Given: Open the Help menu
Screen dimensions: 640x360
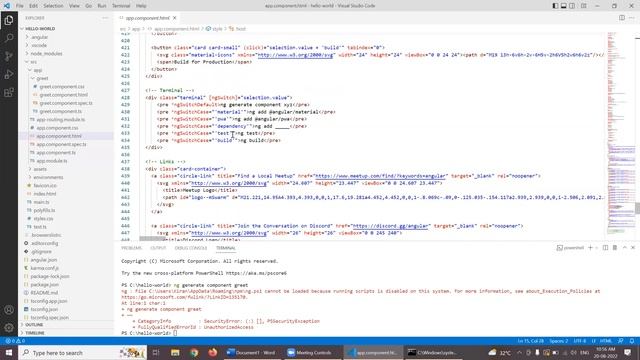Looking at the screenshot, I should coord(141,6).
